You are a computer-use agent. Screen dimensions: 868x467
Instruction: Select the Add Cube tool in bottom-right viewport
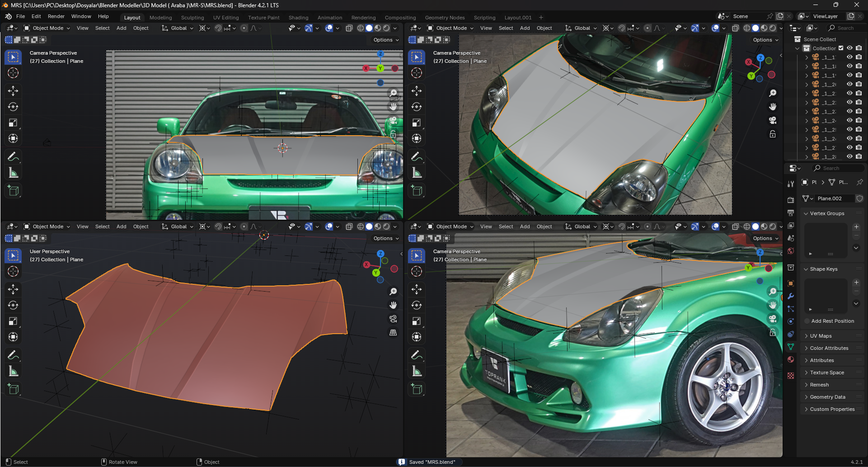click(417, 389)
